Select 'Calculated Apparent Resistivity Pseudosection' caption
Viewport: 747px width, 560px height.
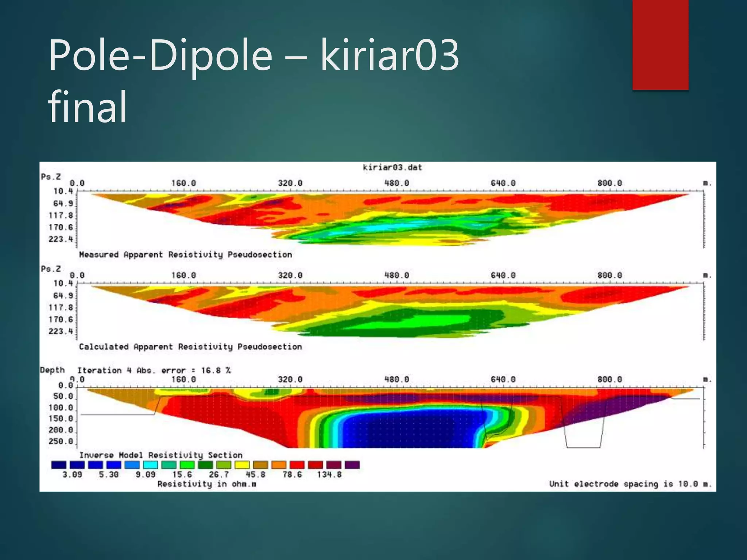coord(190,347)
